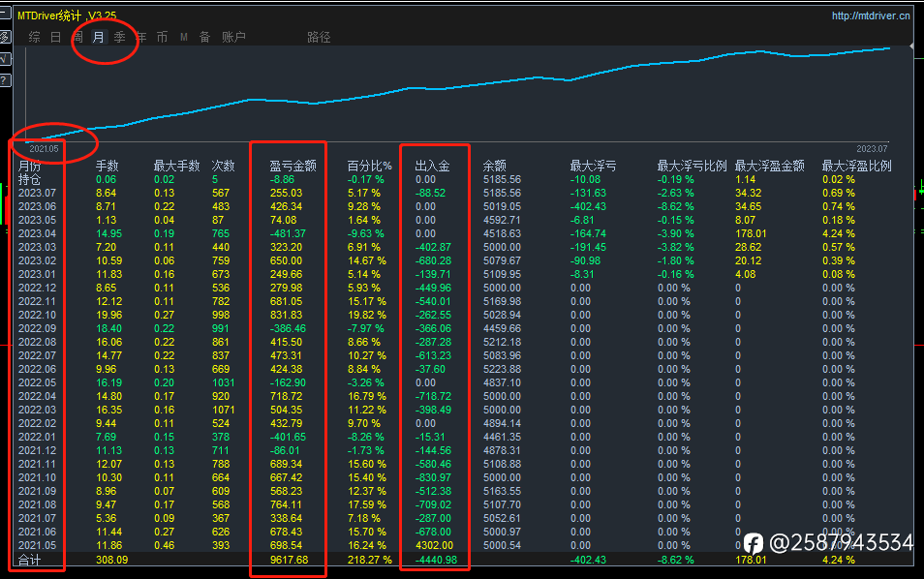Screen dimensions: 924x579
Task: Click the 多 side button
Action: point(5,37)
